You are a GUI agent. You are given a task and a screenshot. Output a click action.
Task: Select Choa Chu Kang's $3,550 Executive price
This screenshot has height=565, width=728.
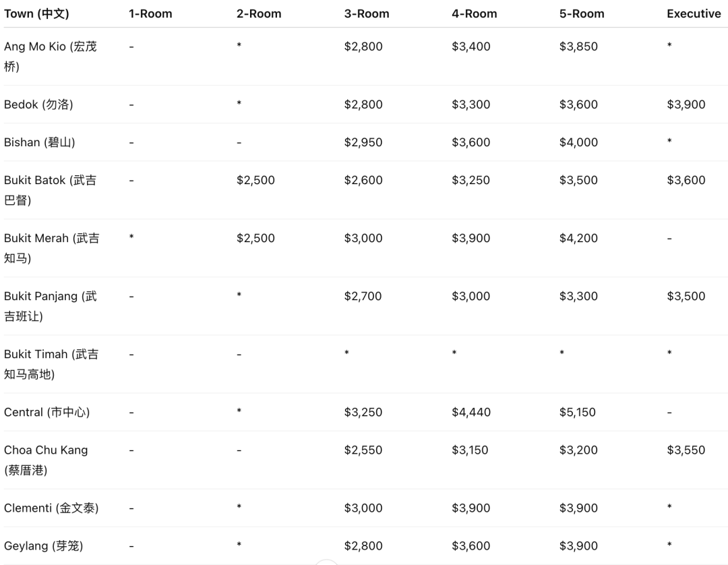(686, 450)
